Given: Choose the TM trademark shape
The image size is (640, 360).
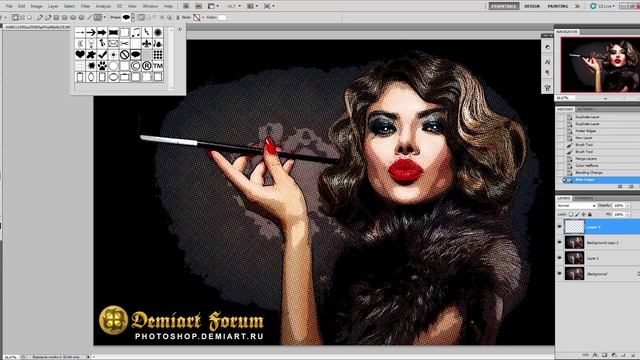Looking at the screenshot, I should point(158,66).
